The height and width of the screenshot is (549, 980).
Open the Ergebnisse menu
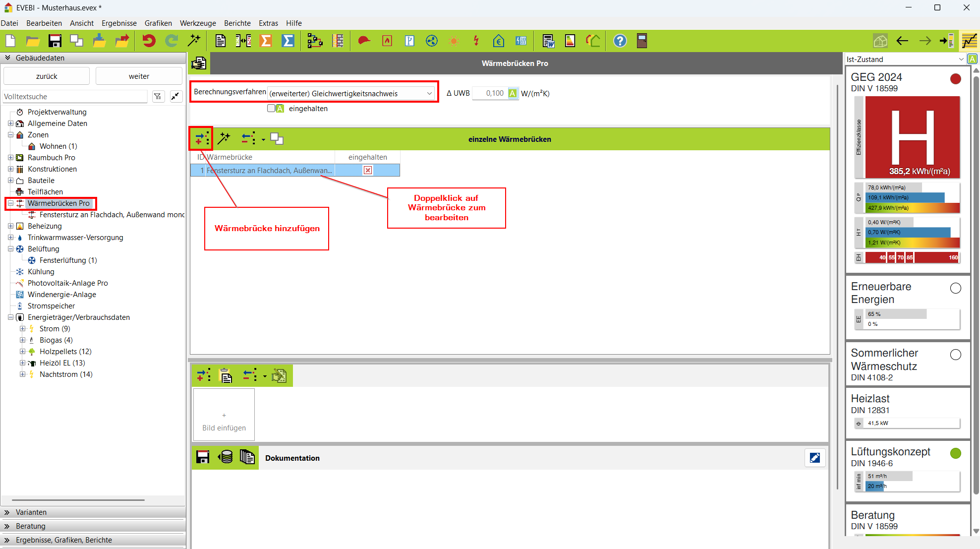pos(119,23)
